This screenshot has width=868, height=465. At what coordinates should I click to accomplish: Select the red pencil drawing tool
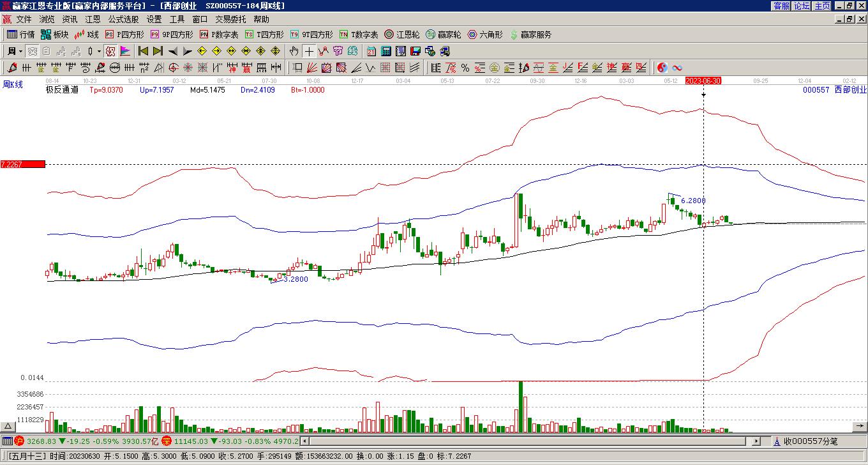(x=11, y=68)
